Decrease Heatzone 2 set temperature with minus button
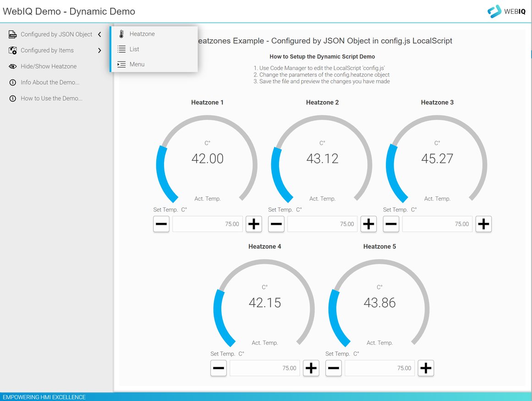532x401 pixels. 276,224
